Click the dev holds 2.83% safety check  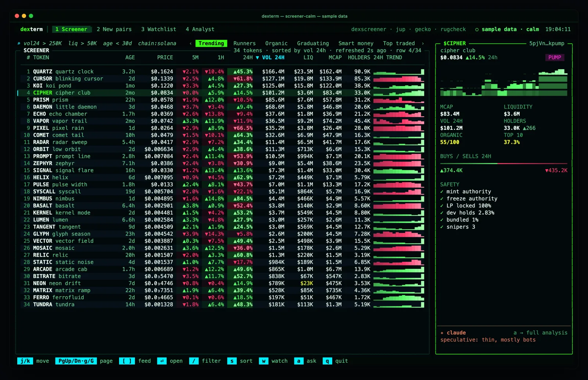pyautogui.click(x=467, y=213)
